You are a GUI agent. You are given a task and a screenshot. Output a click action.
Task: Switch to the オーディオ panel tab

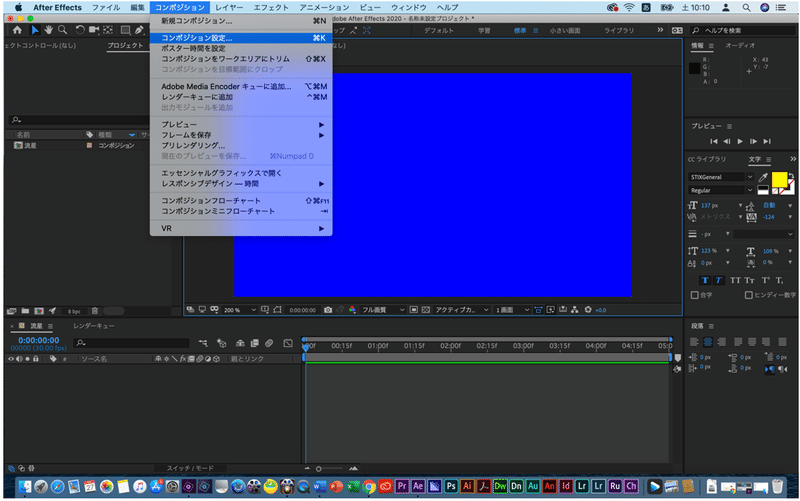[x=740, y=45]
